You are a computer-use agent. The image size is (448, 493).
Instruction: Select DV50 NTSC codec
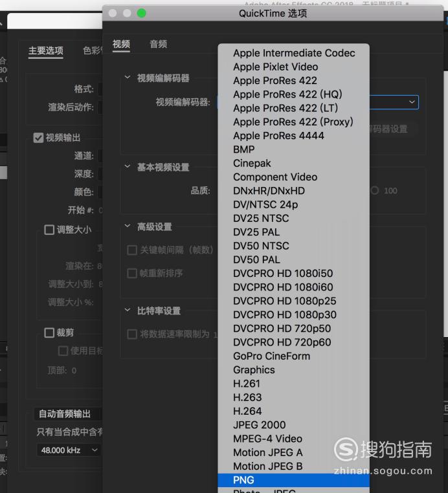(x=293, y=246)
